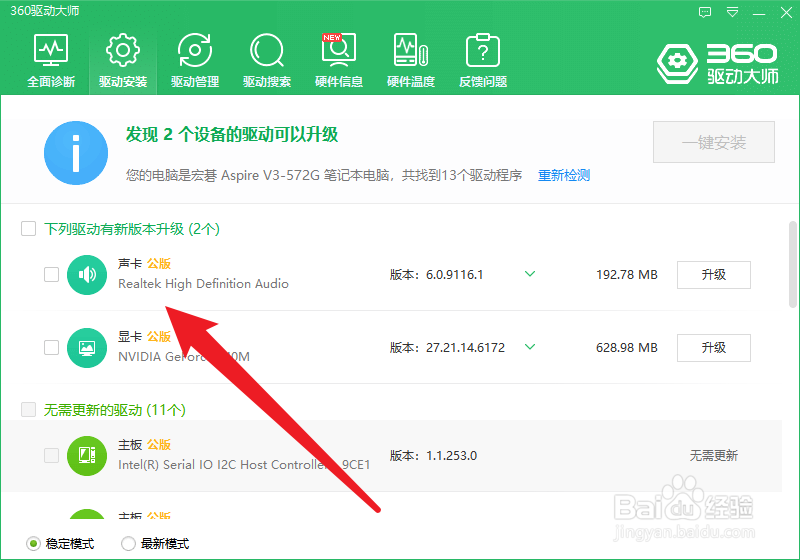The image size is (800, 560).
Task: Minimize the 360驱动大师 window
Action: (x=759, y=13)
